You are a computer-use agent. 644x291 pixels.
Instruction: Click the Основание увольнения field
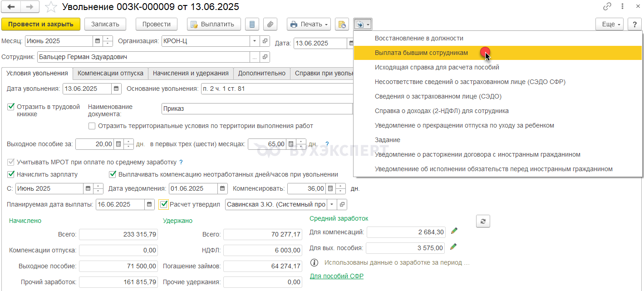277,89
